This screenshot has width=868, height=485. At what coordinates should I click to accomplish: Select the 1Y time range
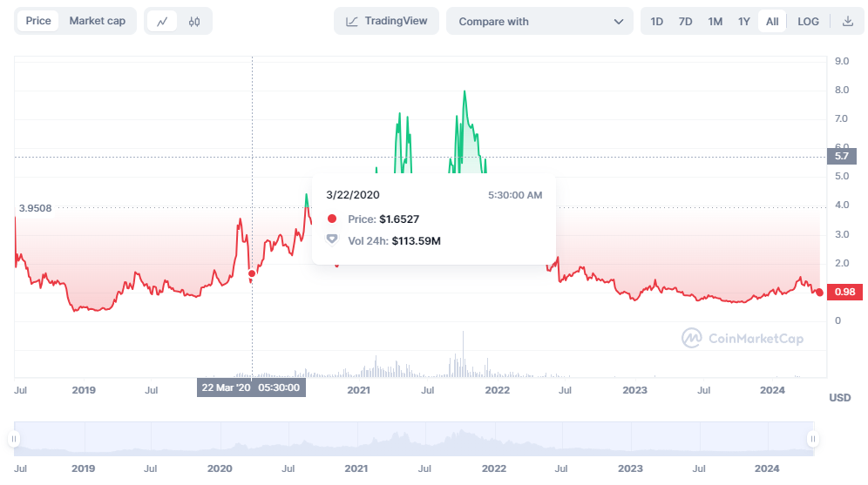click(743, 22)
